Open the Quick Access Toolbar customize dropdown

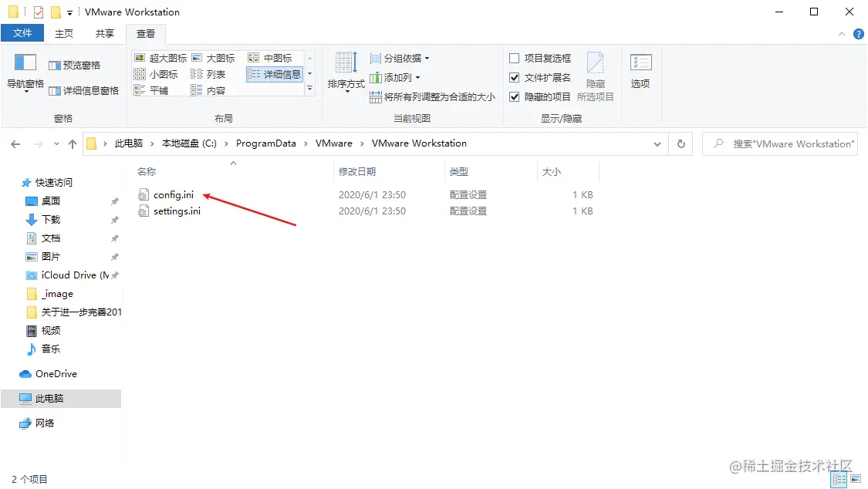[x=69, y=12]
